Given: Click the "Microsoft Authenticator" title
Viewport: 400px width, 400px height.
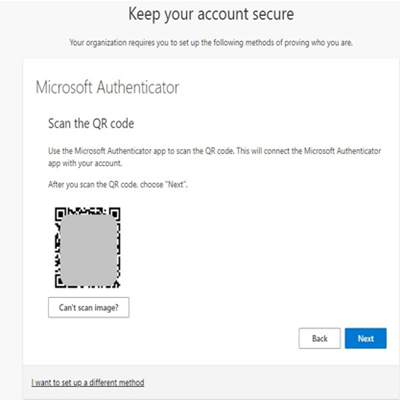Looking at the screenshot, I should (107, 88).
